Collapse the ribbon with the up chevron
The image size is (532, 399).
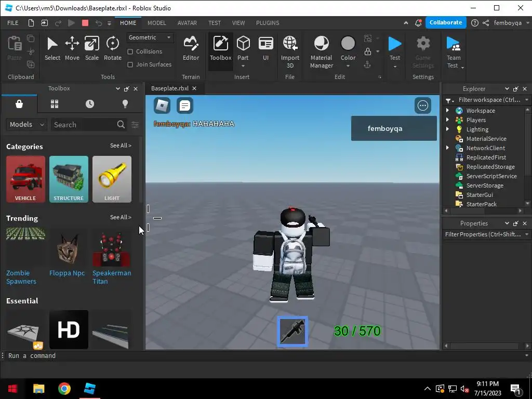406,23
